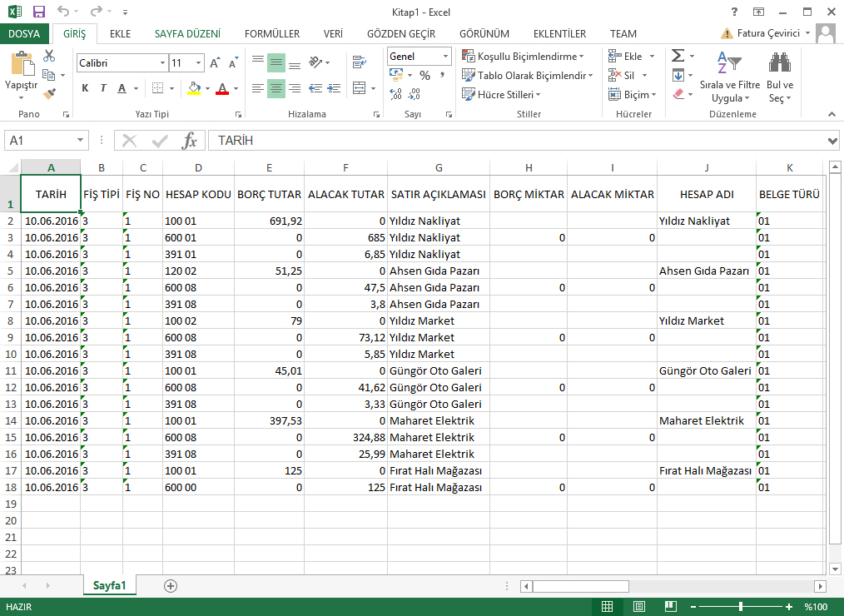844x616 pixels.
Task: Redo the last action
Action: pyautogui.click(x=97, y=12)
